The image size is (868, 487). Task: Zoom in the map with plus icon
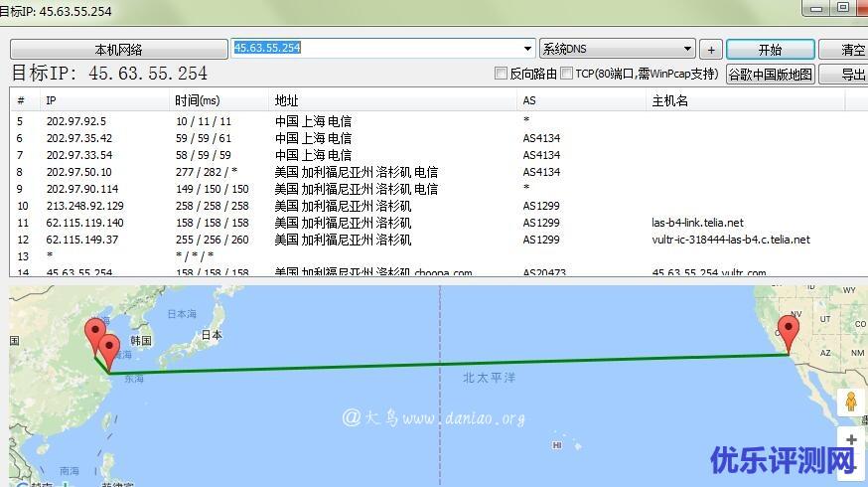pos(851,439)
